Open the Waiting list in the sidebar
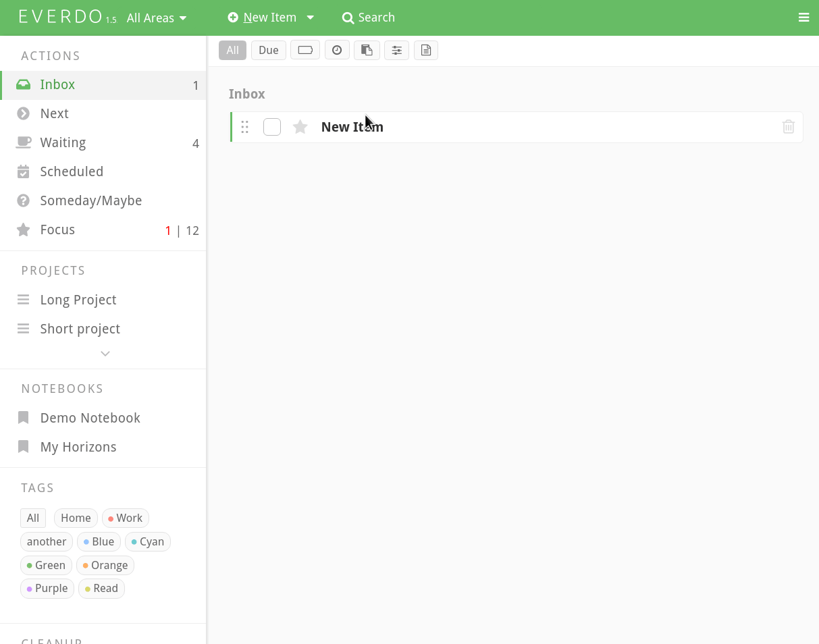Image resolution: width=819 pixels, height=644 pixels. pyautogui.click(x=63, y=142)
